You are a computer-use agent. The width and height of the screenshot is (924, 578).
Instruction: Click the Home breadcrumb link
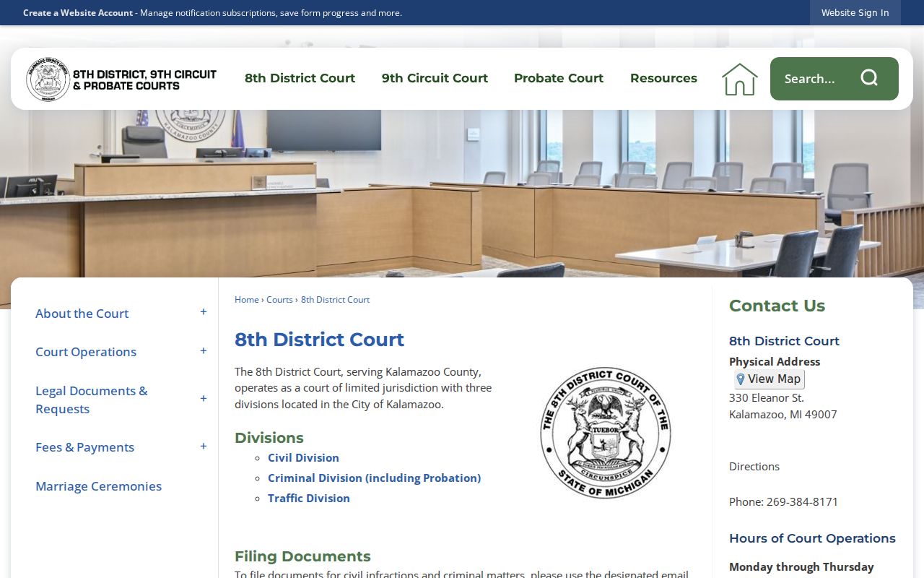point(246,299)
